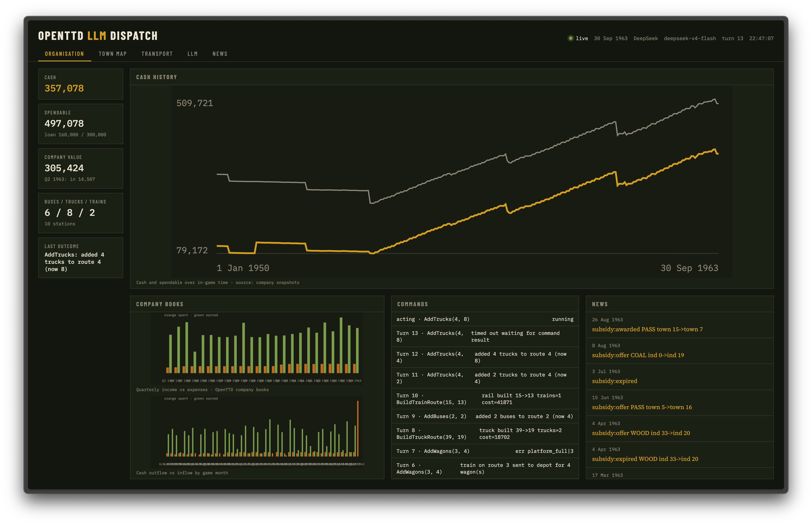Select the Turn 8 BuildTruckRoute row
812x525 pixels.
tap(485, 434)
